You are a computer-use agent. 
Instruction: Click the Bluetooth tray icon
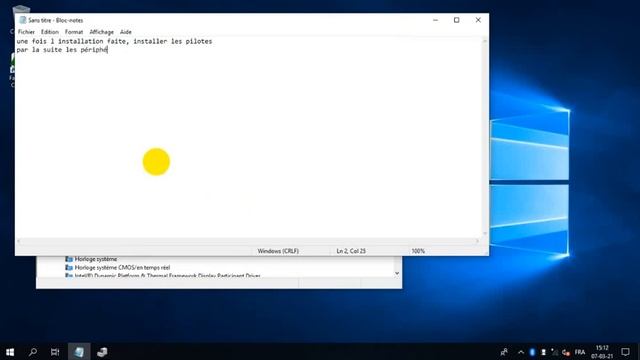(532, 352)
